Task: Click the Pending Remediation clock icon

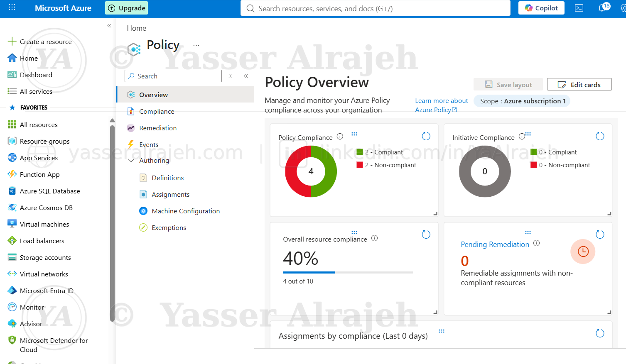Action: pos(583,252)
